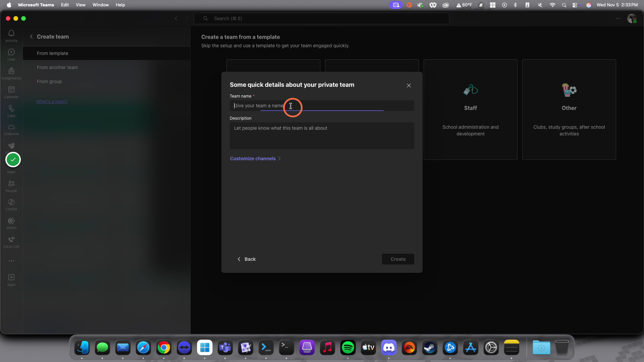Open Steam from the Dock
This screenshot has width=644, height=362.
(430, 348)
